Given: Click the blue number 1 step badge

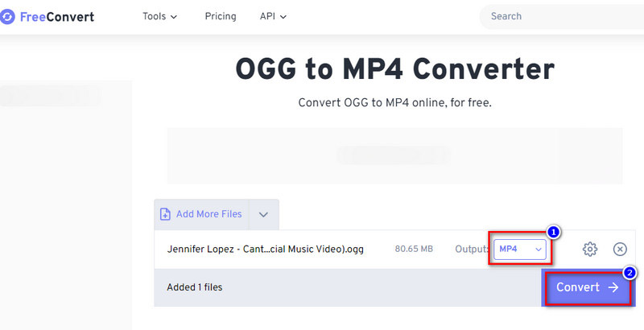Looking at the screenshot, I should click(553, 232).
